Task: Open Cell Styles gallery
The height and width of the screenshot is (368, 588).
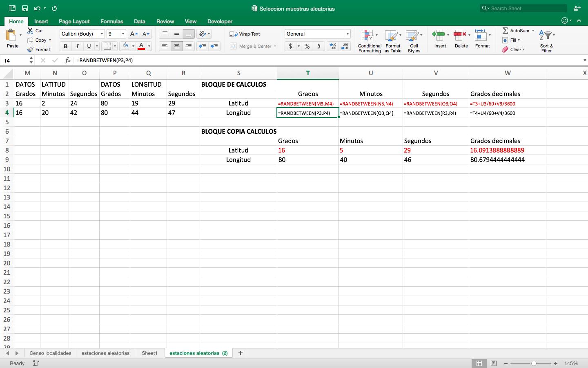Action: tap(414, 41)
